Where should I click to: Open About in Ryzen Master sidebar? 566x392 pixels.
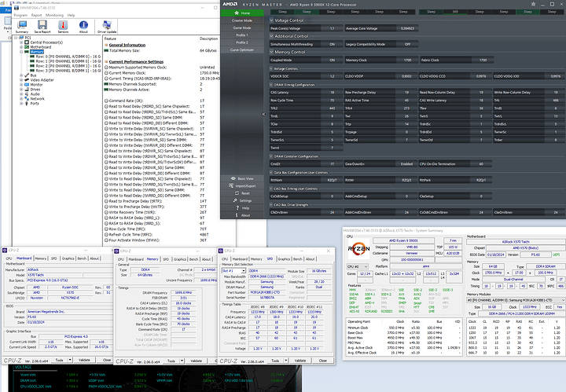click(x=242, y=215)
